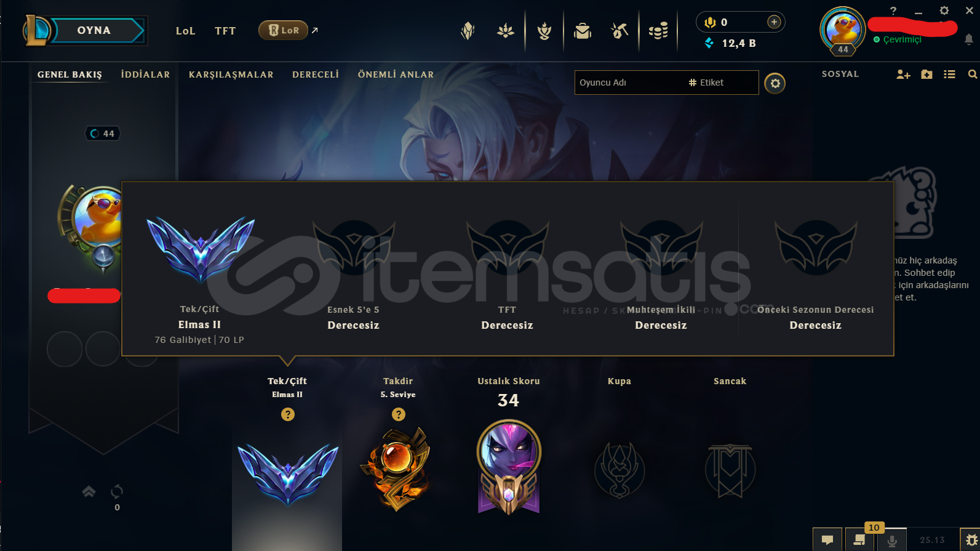Viewport: 980px width, 551px height.
Task: Click the add friend icon in Sosyal panel
Action: (903, 74)
